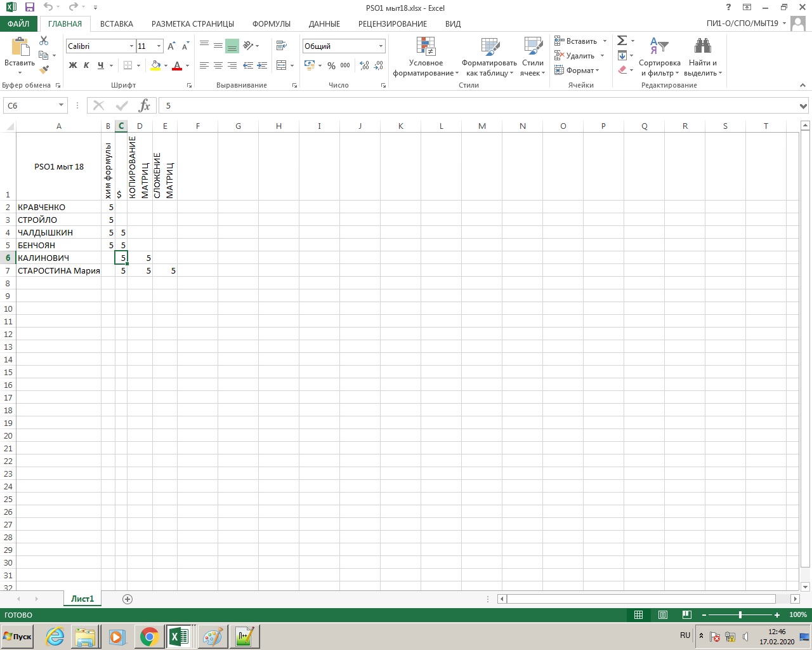Switch to Page Layout view in status bar
The height and width of the screenshot is (650, 812).
pyautogui.click(x=662, y=614)
